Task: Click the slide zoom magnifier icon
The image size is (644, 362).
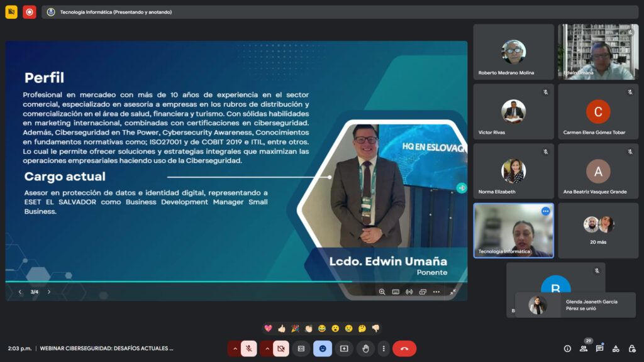Action: 382,292
